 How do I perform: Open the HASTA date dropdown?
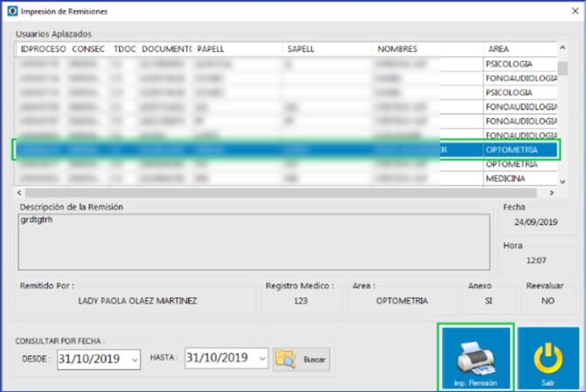pos(261,359)
